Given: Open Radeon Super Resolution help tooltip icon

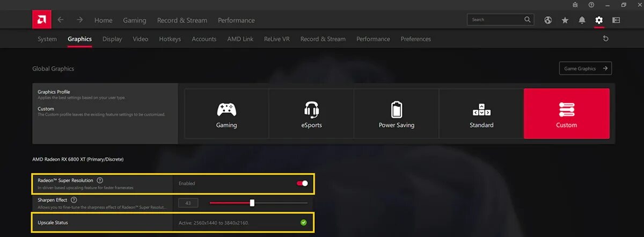Looking at the screenshot, I should point(100,181).
